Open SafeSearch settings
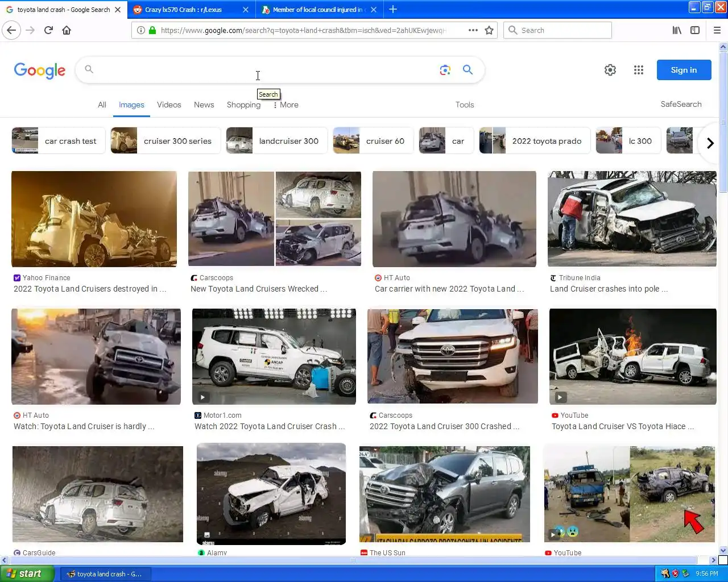 coord(681,104)
